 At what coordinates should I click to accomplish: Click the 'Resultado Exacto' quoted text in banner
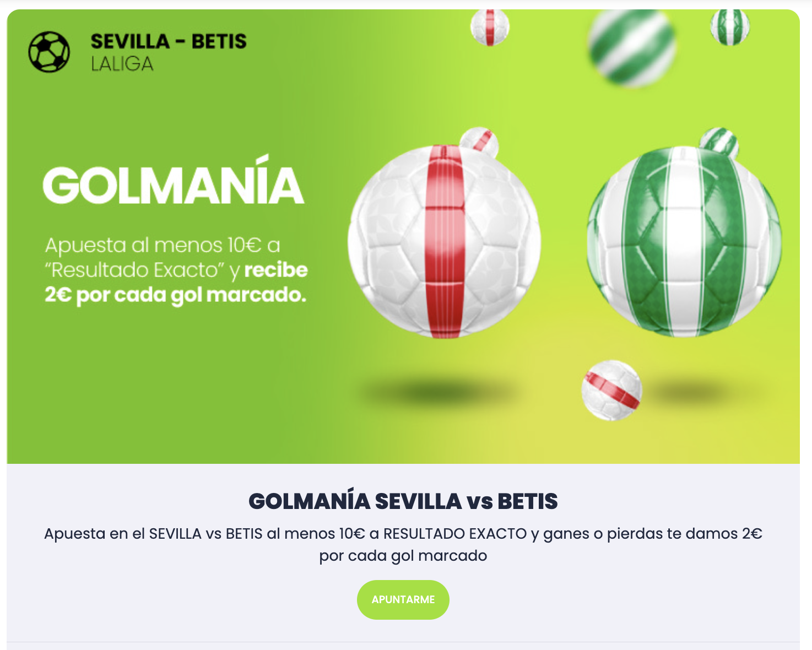(x=135, y=270)
